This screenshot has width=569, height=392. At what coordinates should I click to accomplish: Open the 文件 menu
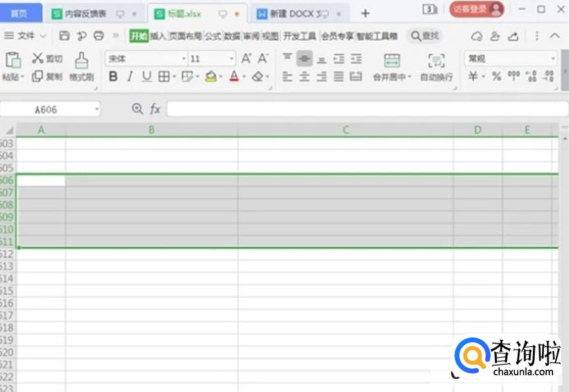[26, 36]
